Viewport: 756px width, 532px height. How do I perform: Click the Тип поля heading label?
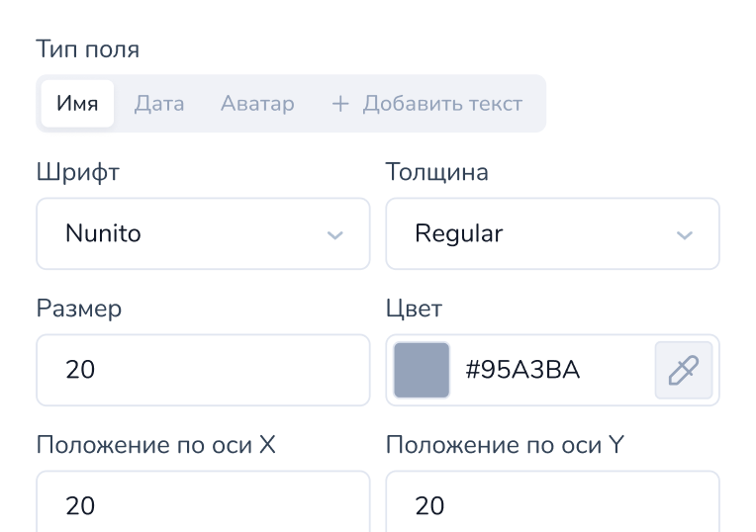[x=88, y=49]
